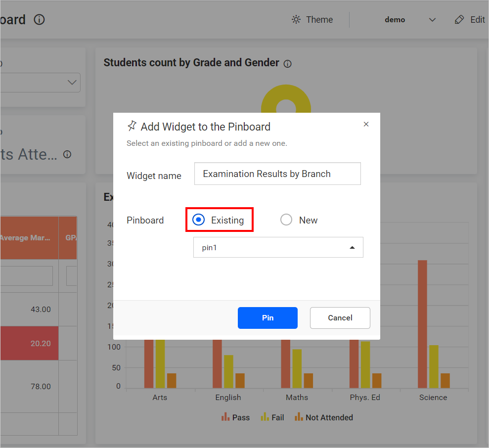Open the dropdown in the top-left filter widget

point(72,83)
